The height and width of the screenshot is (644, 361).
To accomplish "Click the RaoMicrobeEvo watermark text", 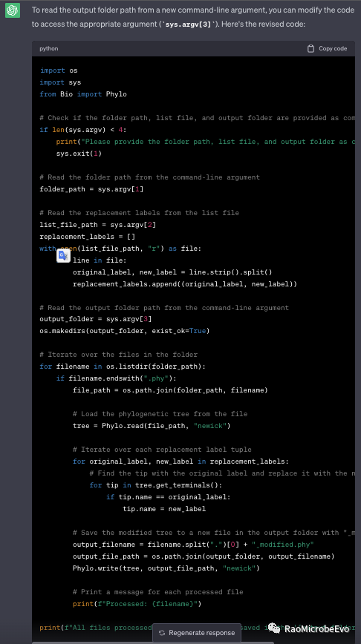I will tap(317, 629).
